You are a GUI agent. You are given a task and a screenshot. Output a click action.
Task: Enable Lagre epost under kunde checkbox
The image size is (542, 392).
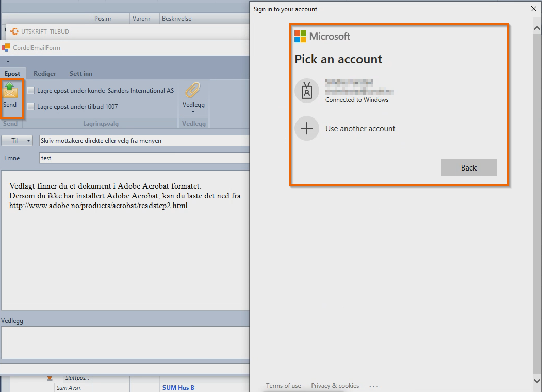[31, 91]
